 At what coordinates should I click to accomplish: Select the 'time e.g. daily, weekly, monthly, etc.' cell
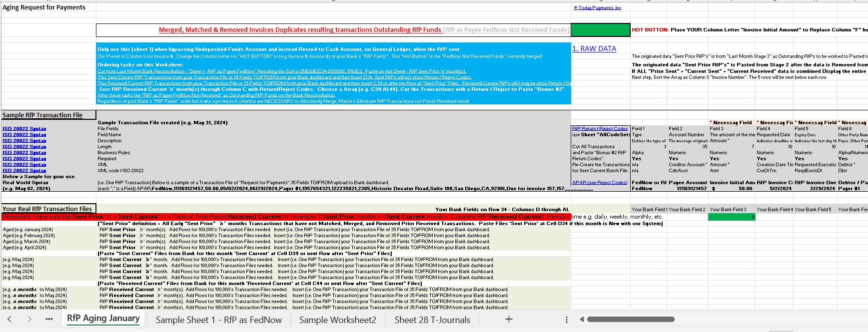[617, 217]
